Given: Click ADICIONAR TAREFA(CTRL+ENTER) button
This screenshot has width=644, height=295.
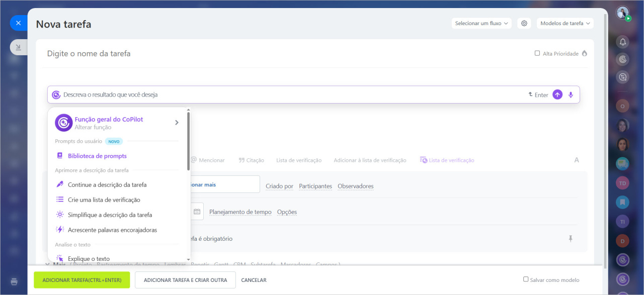Looking at the screenshot, I should [82, 280].
